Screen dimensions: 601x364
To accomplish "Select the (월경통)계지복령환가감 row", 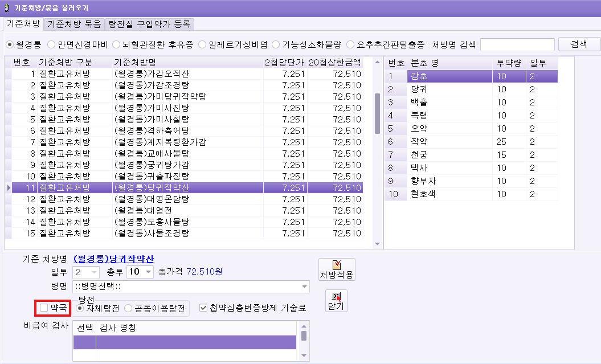I will click(187, 142).
